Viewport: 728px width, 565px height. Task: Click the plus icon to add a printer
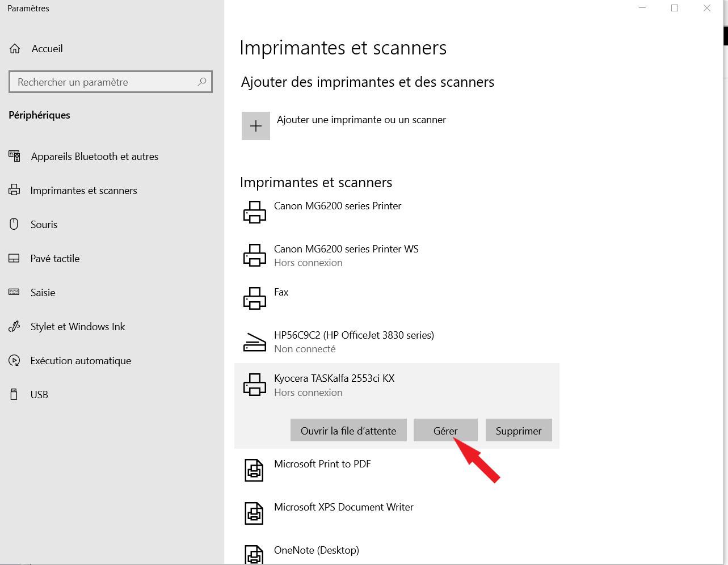(x=255, y=125)
